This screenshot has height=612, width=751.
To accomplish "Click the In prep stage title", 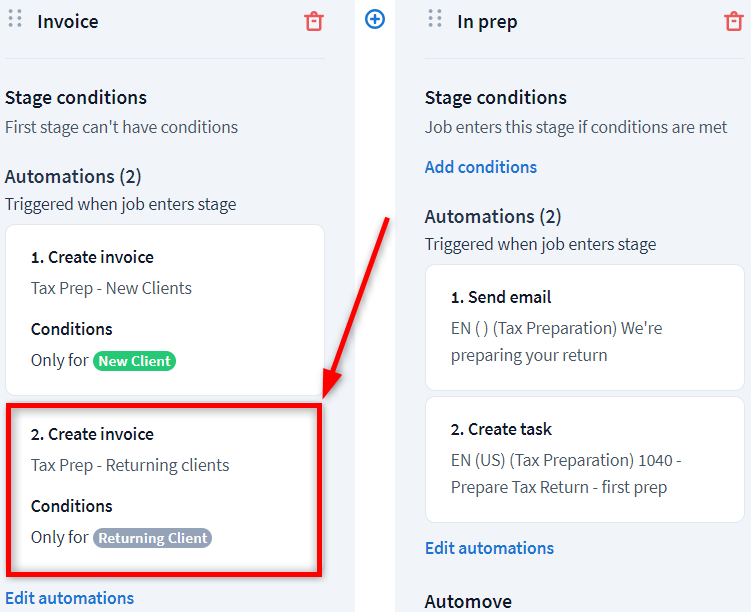I will point(487,21).
